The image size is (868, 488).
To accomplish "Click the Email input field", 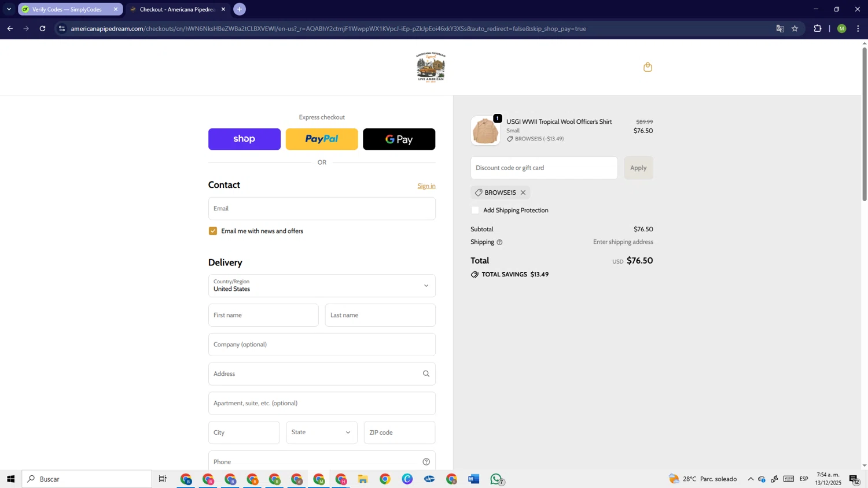I will tap(322, 208).
